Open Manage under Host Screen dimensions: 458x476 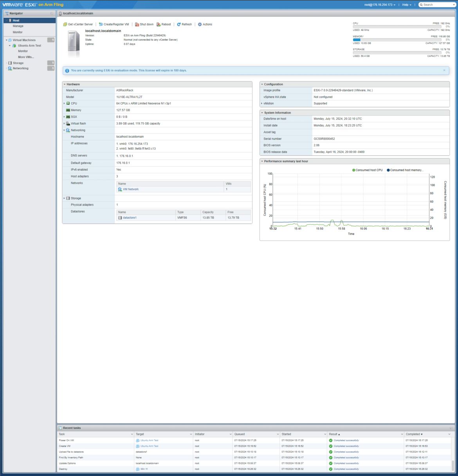point(18,26)
